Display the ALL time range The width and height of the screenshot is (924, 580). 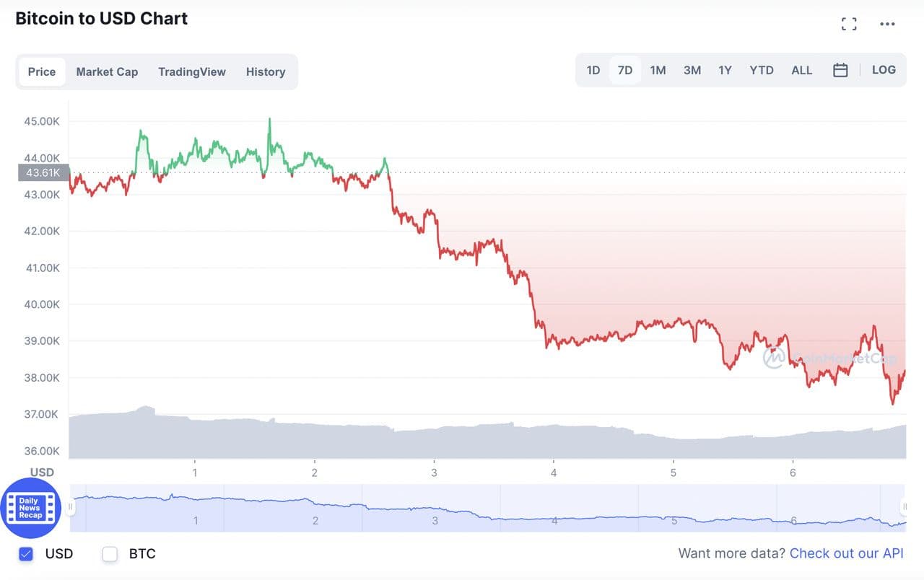point(802,70)
